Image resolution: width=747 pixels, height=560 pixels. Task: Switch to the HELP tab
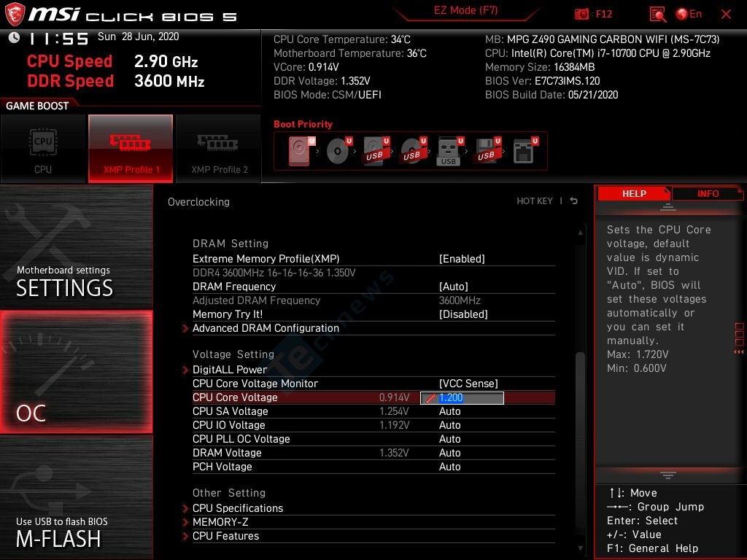pyautogui.click(x=634, y=194)
